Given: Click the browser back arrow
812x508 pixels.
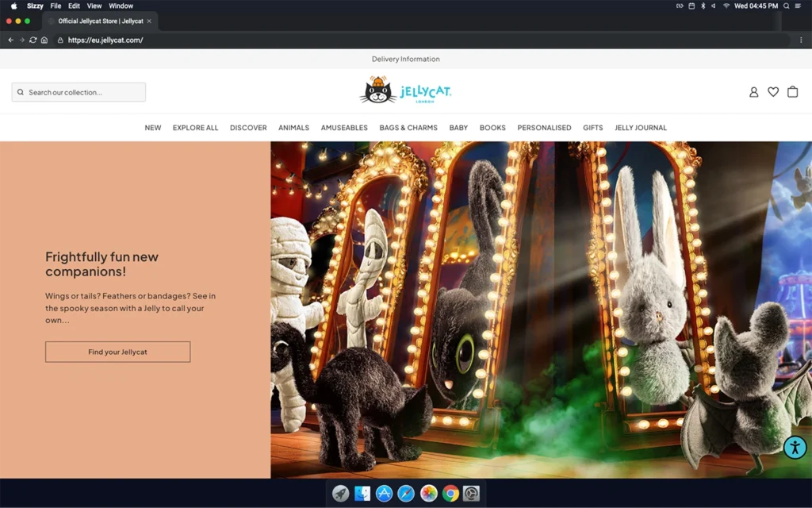Looking at the screenshot, I should 10,40.
